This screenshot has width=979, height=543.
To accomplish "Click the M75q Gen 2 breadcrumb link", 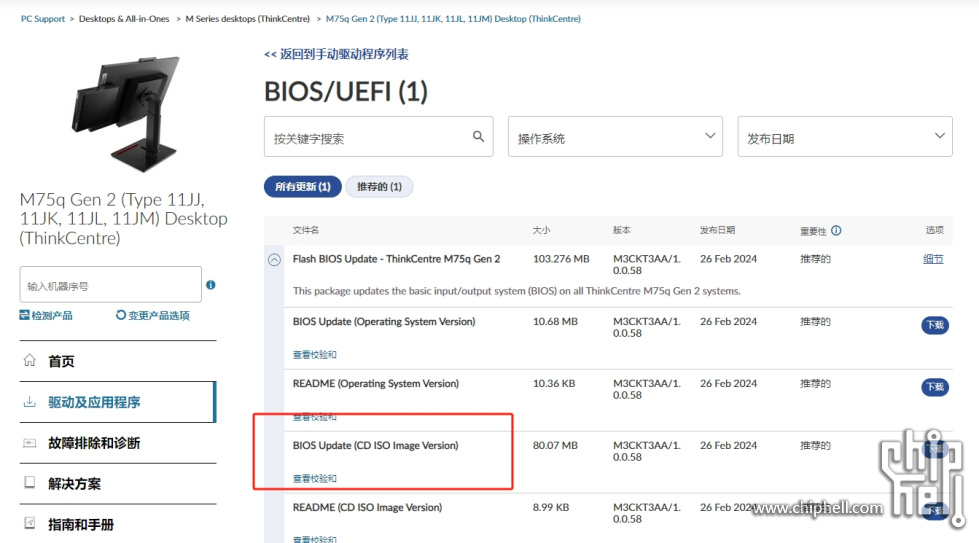I will [x=453, y=19].
